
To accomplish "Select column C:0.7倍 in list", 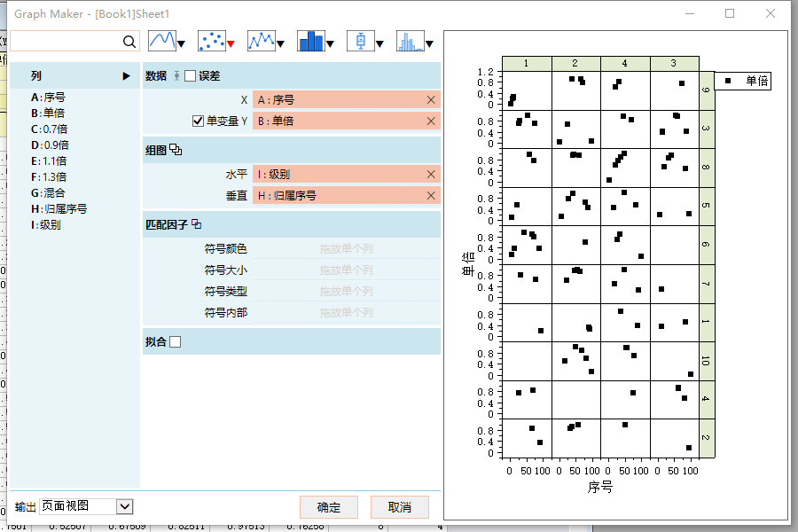I will coord(50,129).
